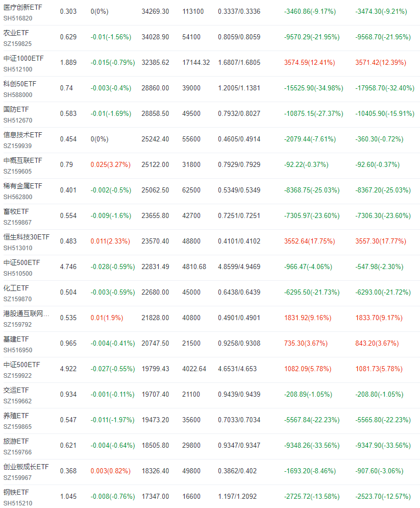Select the 旅游ETF name

tap(16, 442)
